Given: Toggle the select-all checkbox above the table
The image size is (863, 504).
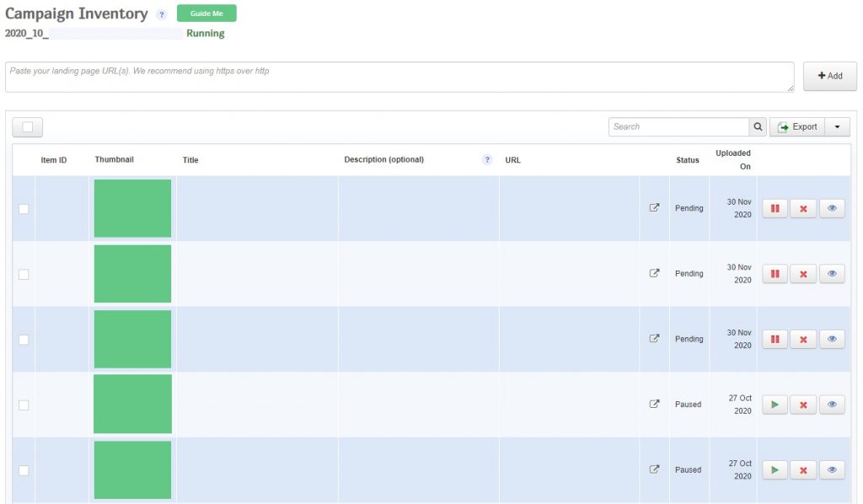Looking at the screenshot, I should [26, 126].
